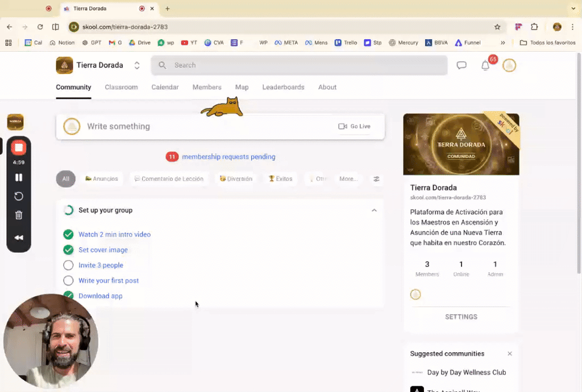Screen dimensions: 582x392
Task: Open the browser extensions puzzle icon
Action: click(534, 27)
